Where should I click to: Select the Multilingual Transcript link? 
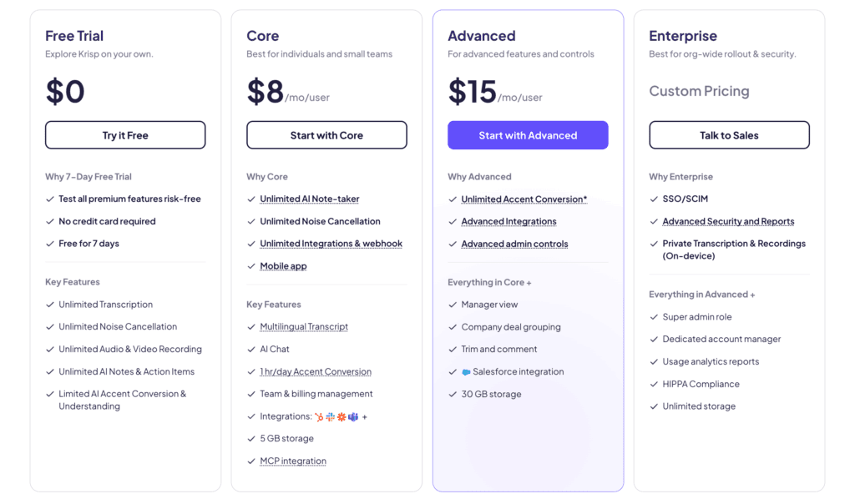pyautogui.click(x=304, y=327)
